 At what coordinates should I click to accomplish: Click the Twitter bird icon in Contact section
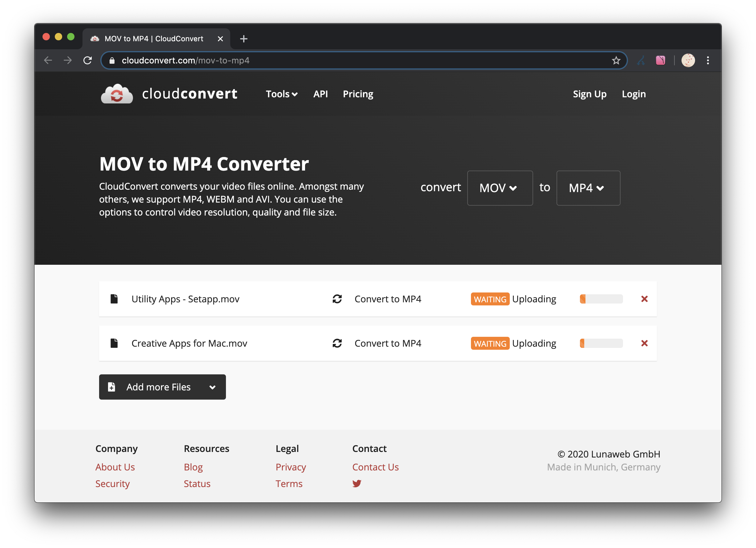click(x=357, y=483)
